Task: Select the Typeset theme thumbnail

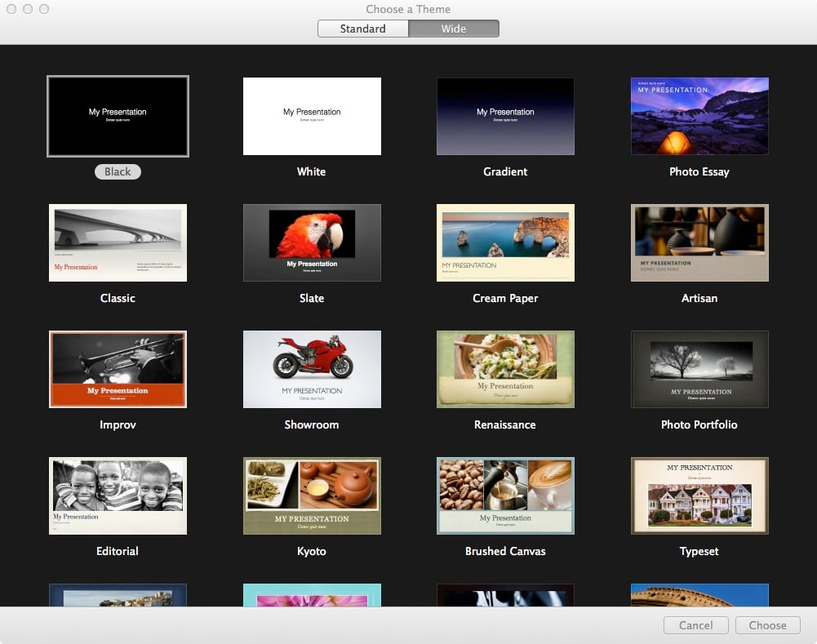Action: point(699,496)
